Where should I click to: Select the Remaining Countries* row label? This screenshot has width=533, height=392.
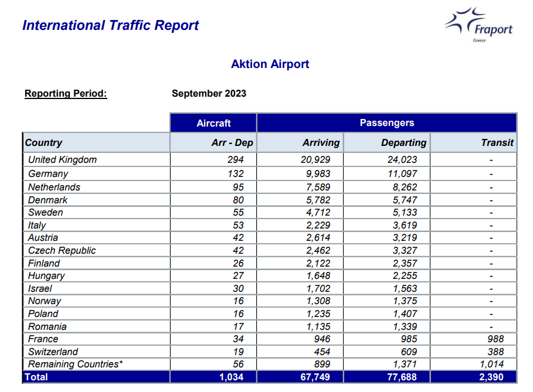tap(75, 364)
